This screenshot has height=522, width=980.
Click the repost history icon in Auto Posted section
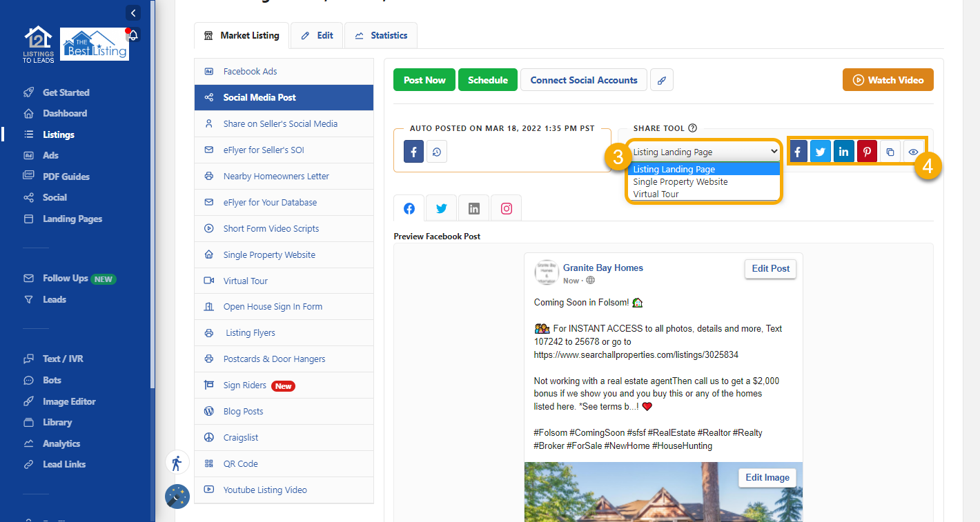pyautogui.click(x=437, y=151)
